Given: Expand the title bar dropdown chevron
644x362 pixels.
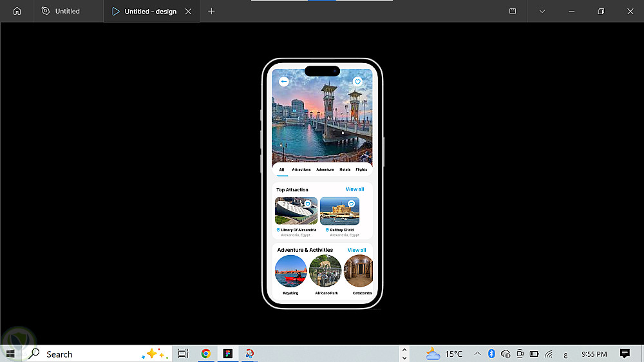Looking at the screenshot, I should (x=542, y=11).
